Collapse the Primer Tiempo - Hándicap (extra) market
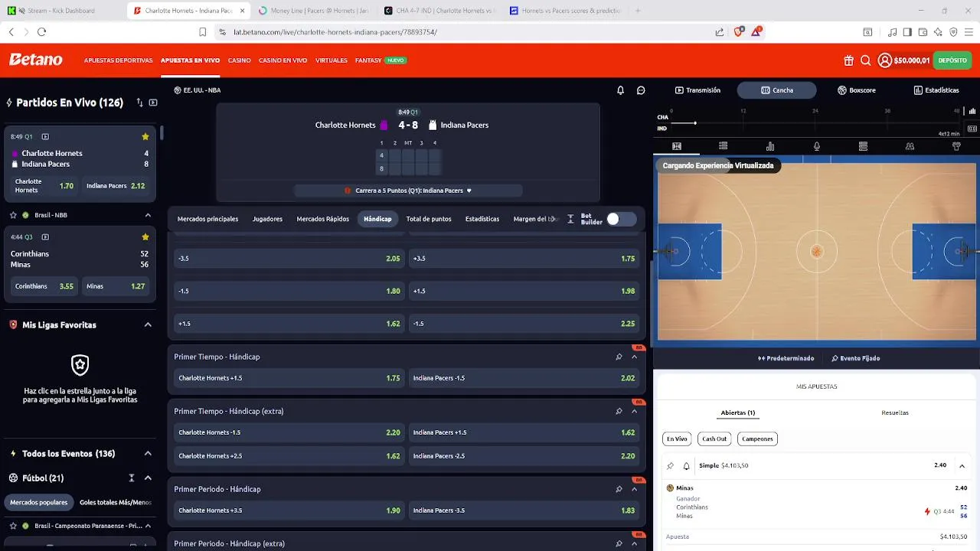The image size is (980, 551). coord(634,411)
